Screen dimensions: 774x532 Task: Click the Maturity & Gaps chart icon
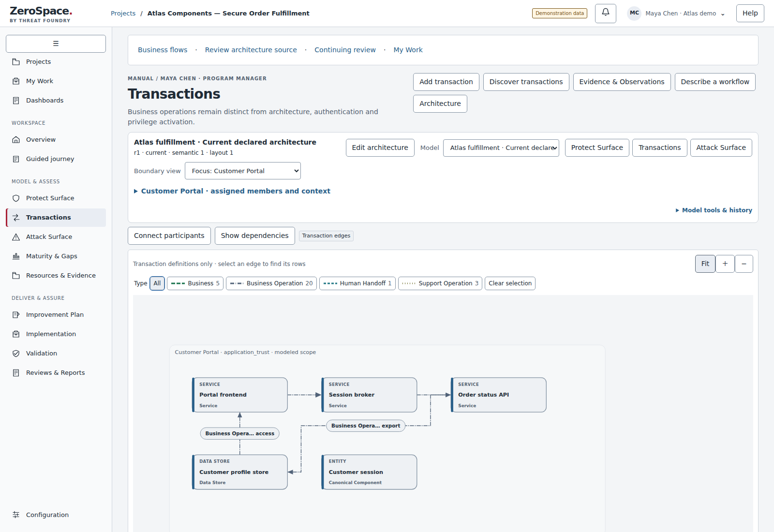[x=16, y=256]
